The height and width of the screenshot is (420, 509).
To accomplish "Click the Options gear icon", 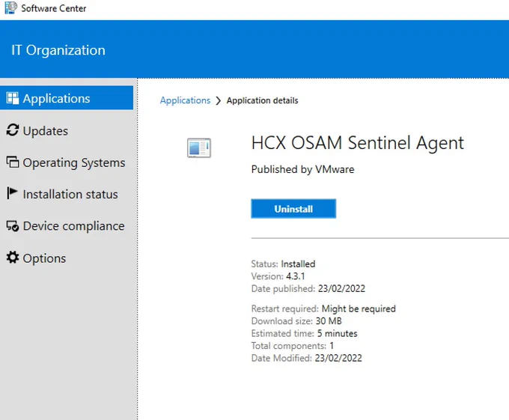I will pos(13,257).
